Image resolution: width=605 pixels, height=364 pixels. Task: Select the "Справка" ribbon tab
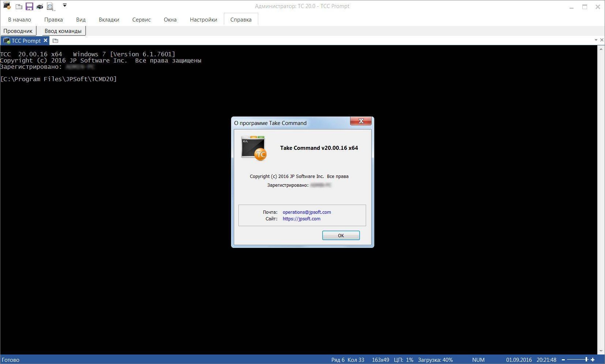(x=241, y=19)
